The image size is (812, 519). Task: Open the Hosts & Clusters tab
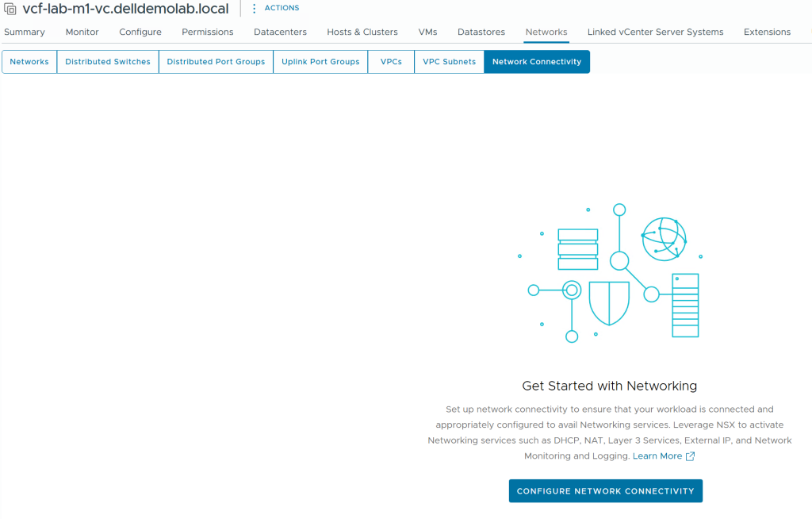click(362, 33)
